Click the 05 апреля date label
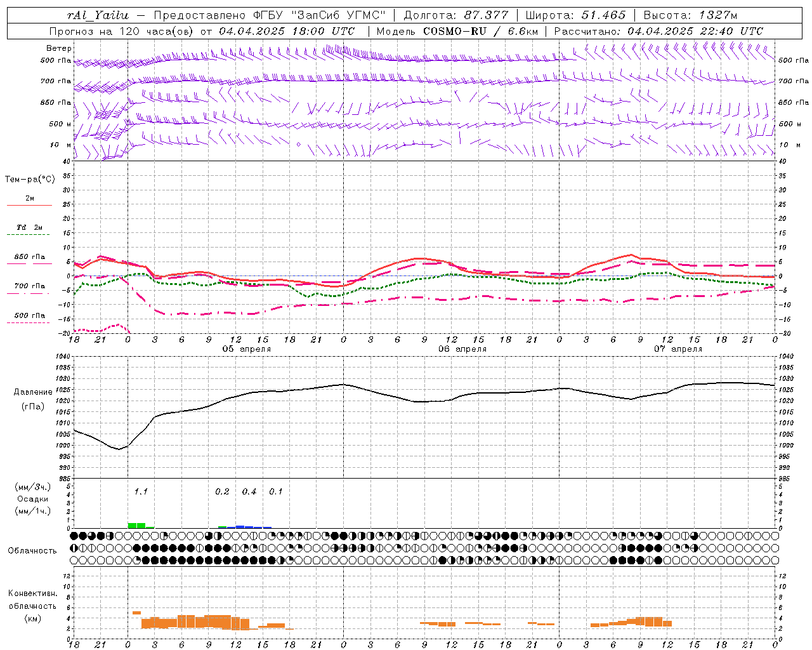Image resolution: width=812 pixels, height=650 pixels. [x=246, y=349]
